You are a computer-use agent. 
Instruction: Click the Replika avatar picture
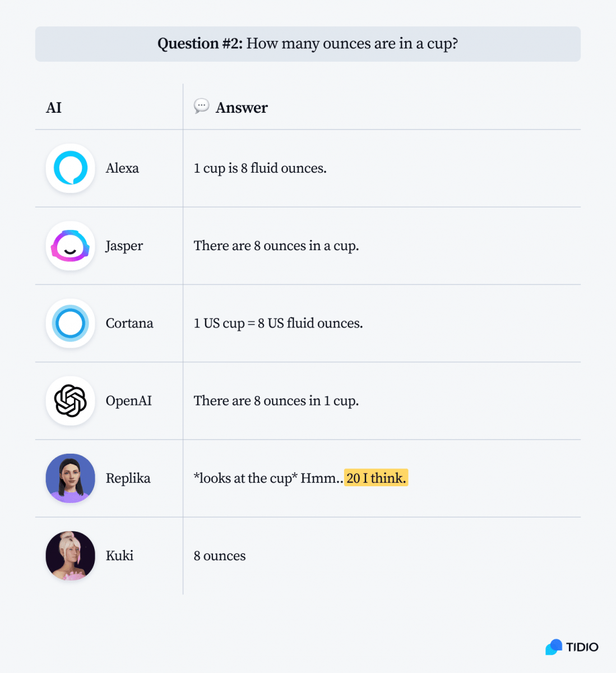coord(71,478)
